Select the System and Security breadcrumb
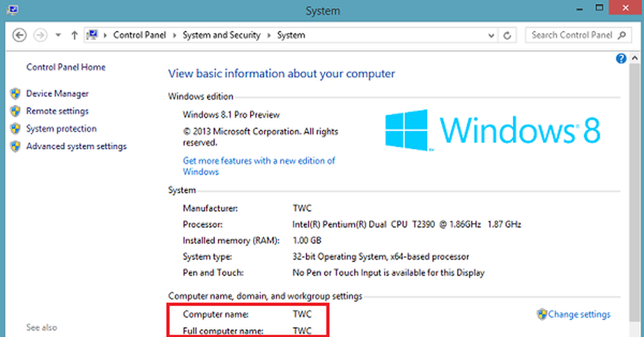Image resolution: width=644 pixels, height=337 pixels. [x=223, y=35]
